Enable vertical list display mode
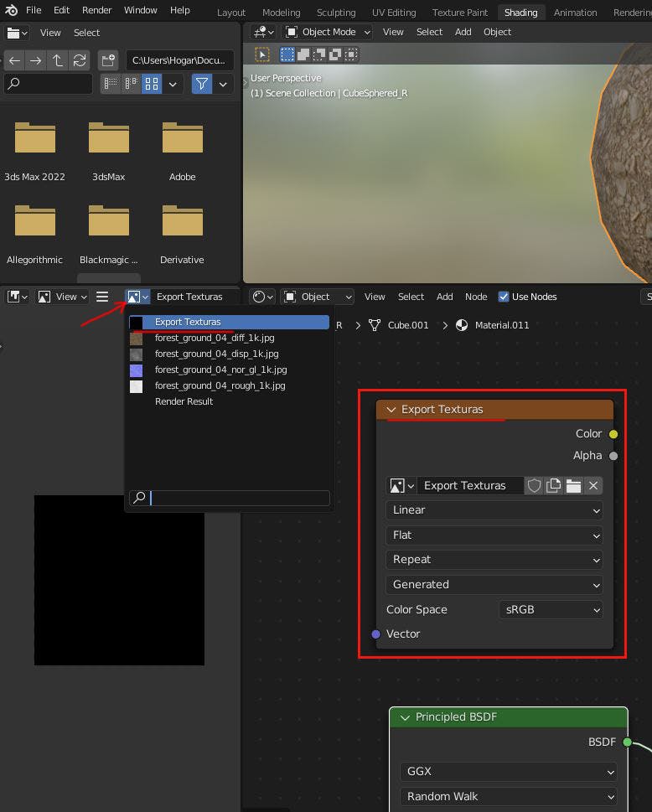This screenshot has height=812, width=652. point(111,84)
